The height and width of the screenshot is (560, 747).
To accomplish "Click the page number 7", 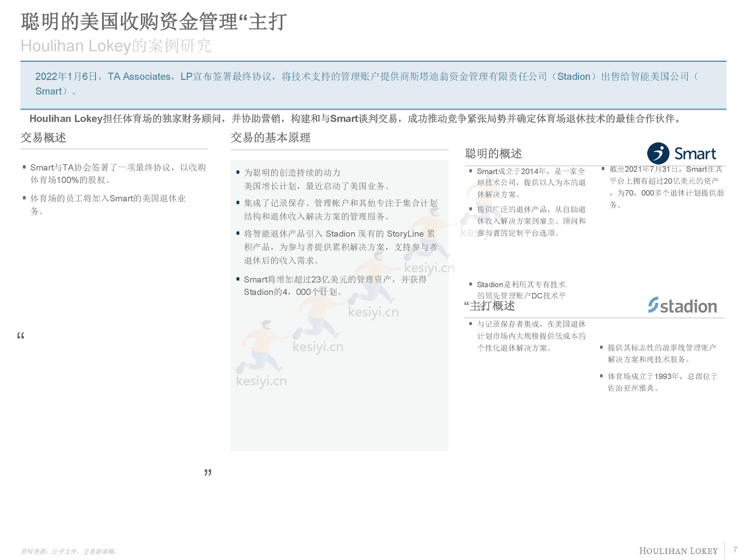I will (x=735, y=549).
